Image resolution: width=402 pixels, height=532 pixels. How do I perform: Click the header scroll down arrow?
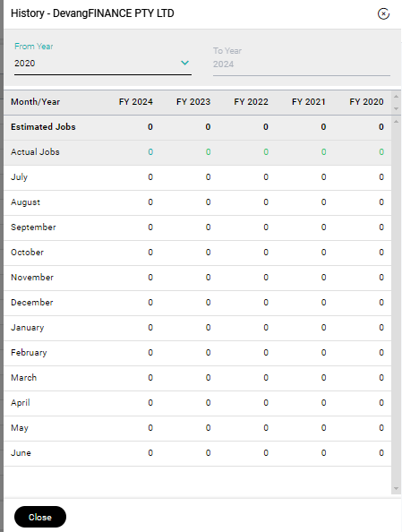(x=397, y=109)
